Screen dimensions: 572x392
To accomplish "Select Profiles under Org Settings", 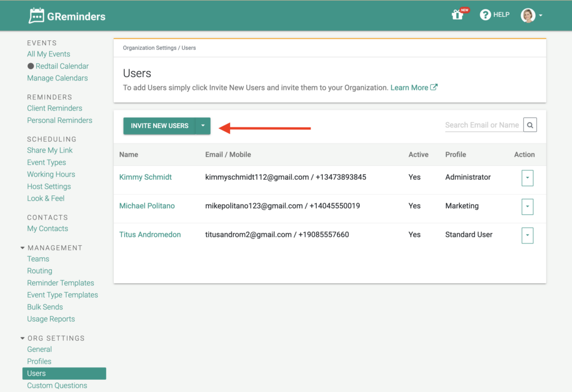I will [x=39, y=361].
